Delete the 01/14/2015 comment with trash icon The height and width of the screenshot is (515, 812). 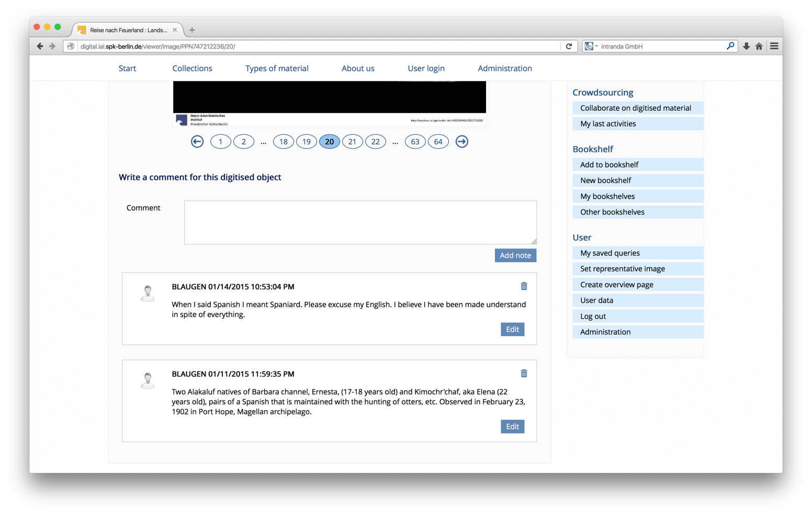coord(524,286)
